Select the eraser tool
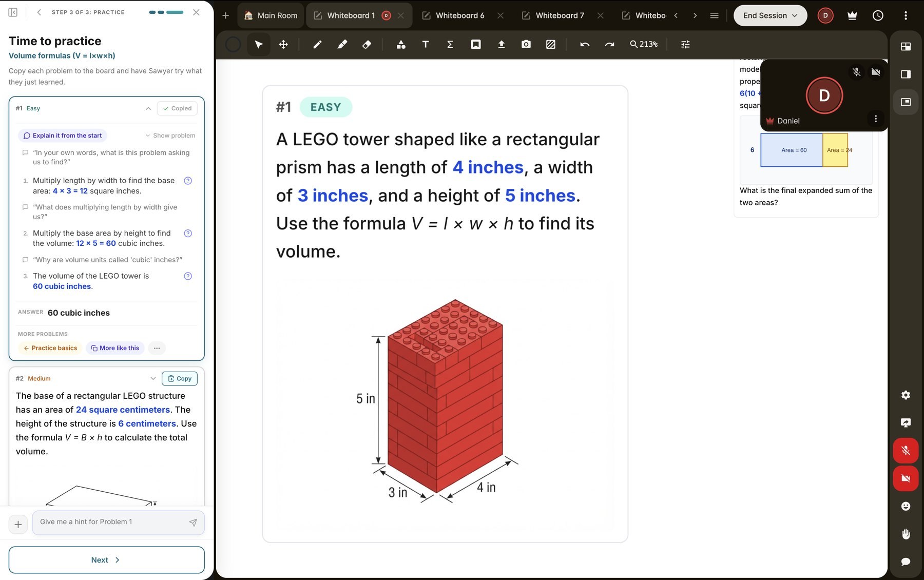The height and width of the screenshot is (580, 924). (367, 45)
